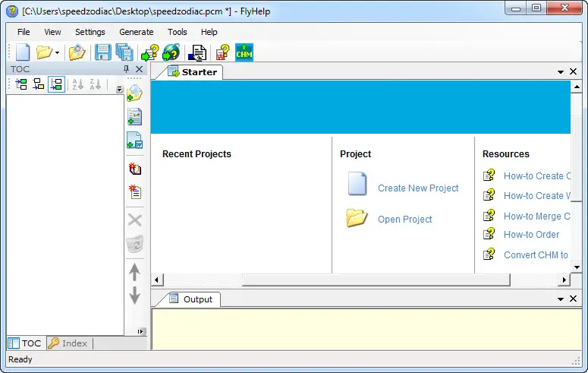The width and height of the screenshot is (588, 373).
Task: Sort TOC ascending A to Z
Action: click(x=77, y=84)
